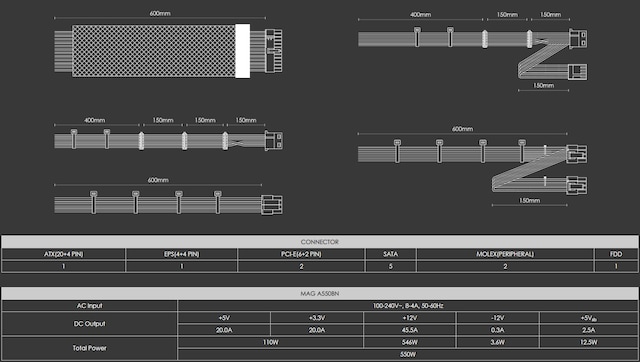
Task: Click the 8-pin EPS connector on the bottom-left cable
Action: pos(272,205)
